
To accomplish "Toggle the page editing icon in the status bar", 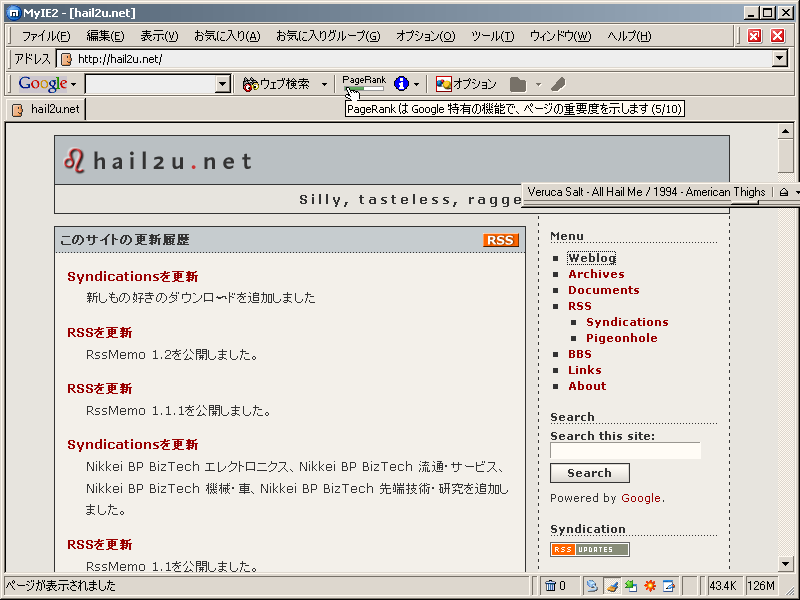I will point(667,586).
